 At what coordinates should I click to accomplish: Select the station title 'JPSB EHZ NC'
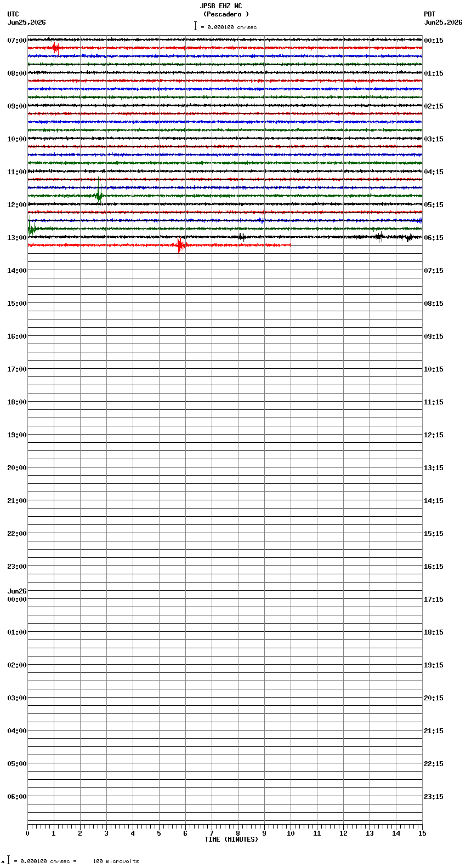221,6
